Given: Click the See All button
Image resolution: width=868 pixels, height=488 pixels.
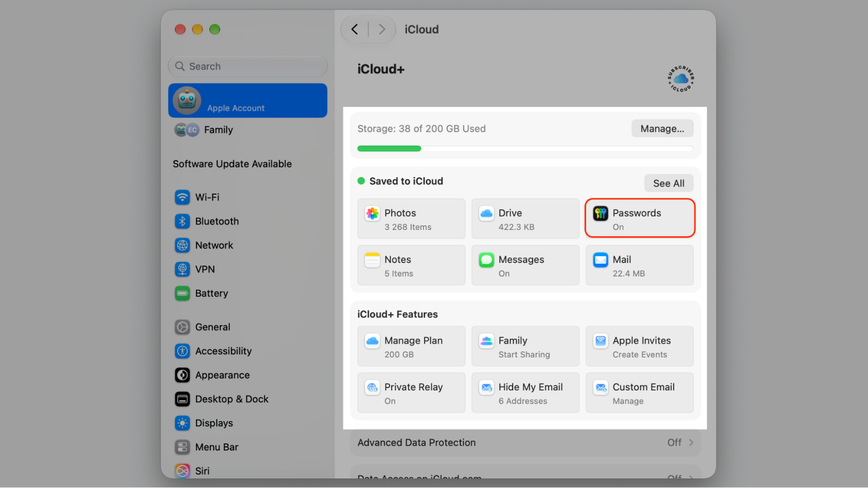Looking at the screenshot, I should pyautogui.click(x=669, y=183).
